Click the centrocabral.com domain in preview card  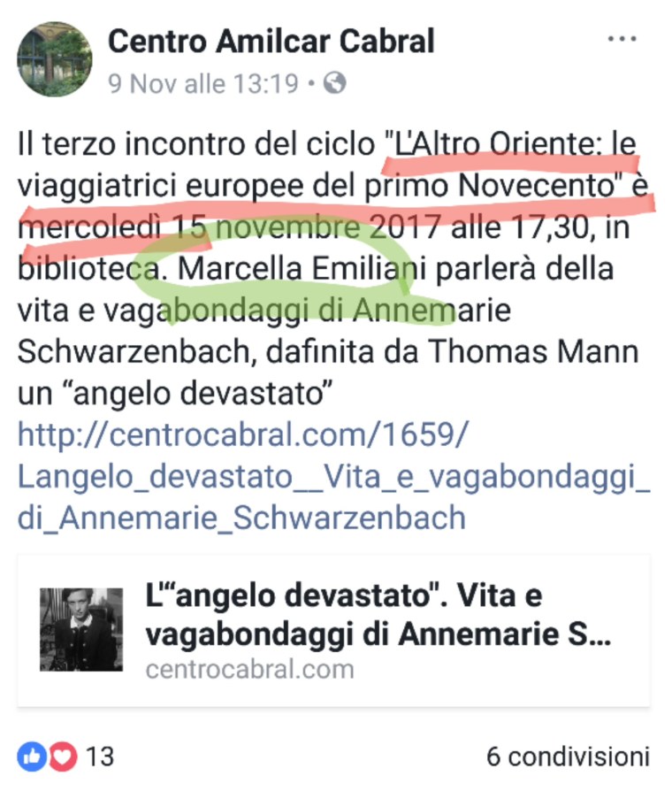250,670
